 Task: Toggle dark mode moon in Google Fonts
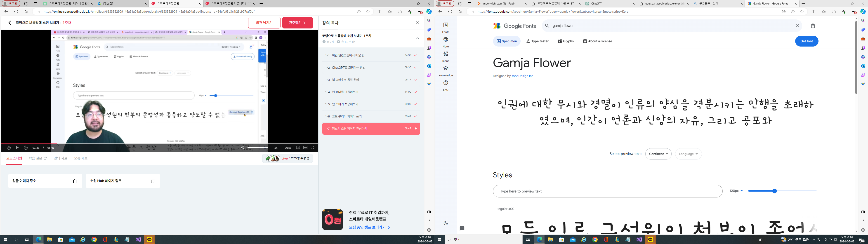[x=446, y=223]
